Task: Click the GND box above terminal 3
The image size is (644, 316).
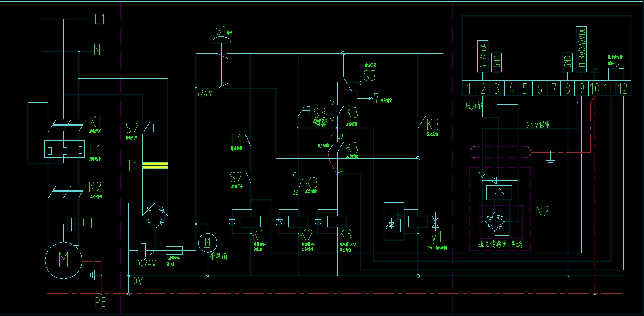Action: point(497,62)
